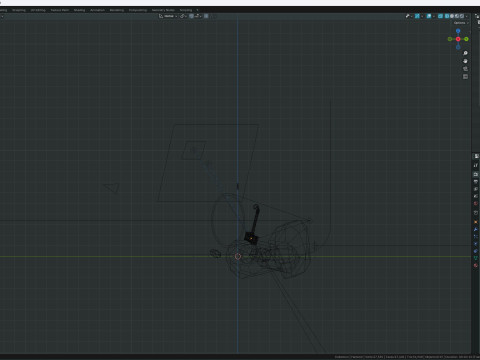480x360 pixels.
Task: Open the Options dropdown in viewport
Action: coord(461,23)
